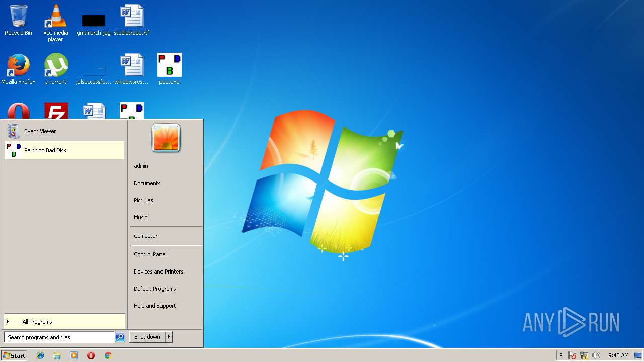Open the admin user folder
The image size is (644, 362).
141,166
